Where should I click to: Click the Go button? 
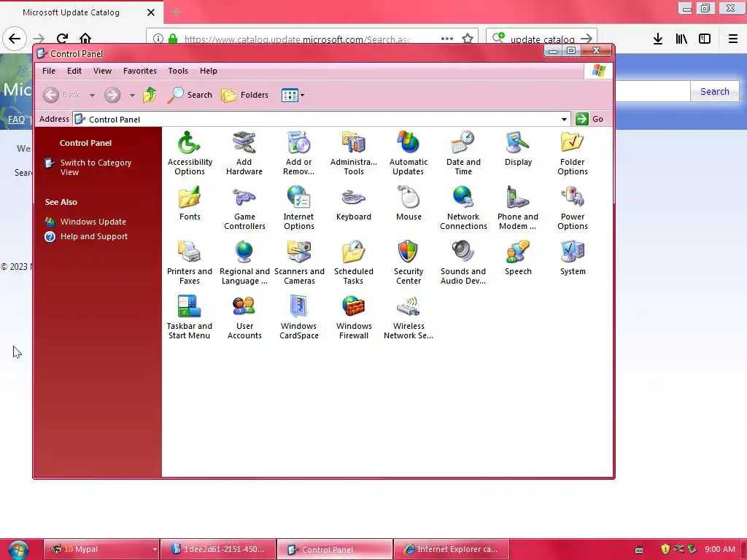tap(589, 119)
